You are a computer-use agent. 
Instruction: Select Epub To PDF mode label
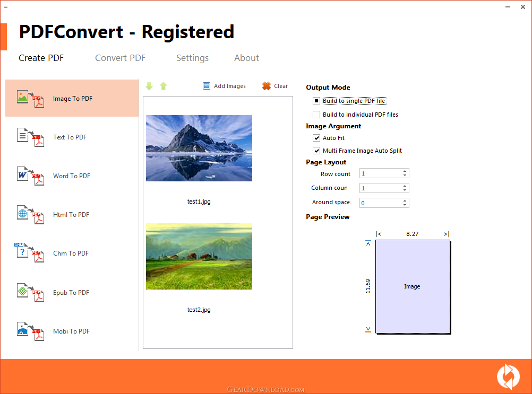[x=71, y=293]
